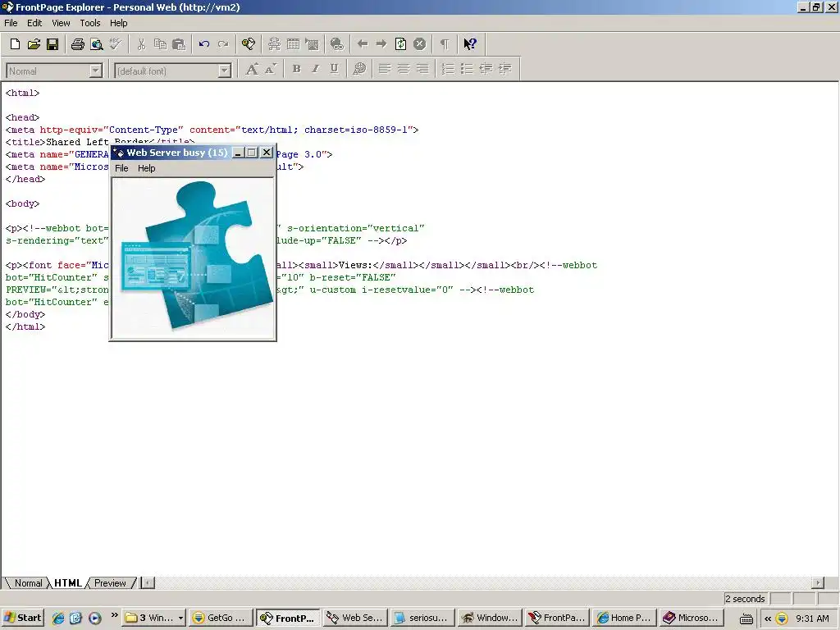
Task: Open the Edit menu
Action: [x=34, y=23]
